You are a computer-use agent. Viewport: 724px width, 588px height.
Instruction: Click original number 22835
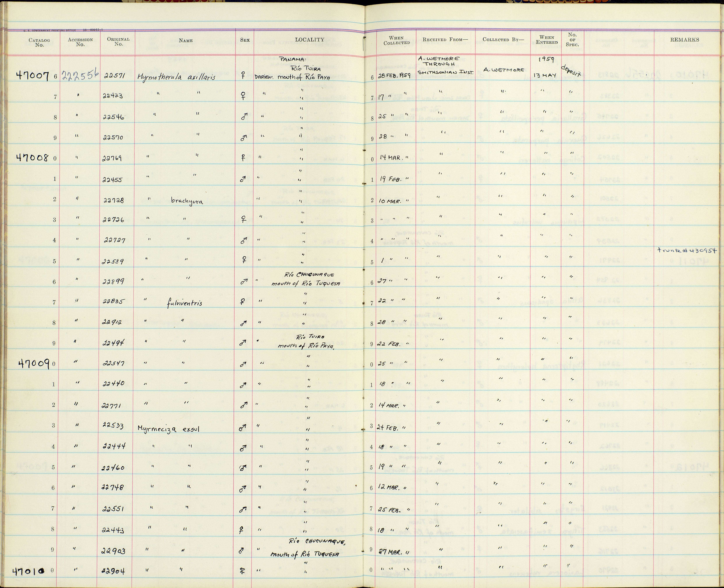pyautogui.click(x=113, y=302)
